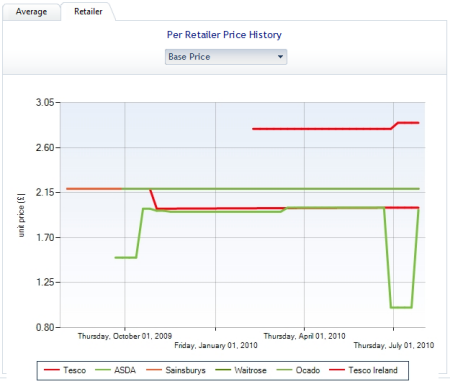Click the Thursday, July 01, 2010 label
This screenshot has width=450, height=381.
(x=394, y=345)
